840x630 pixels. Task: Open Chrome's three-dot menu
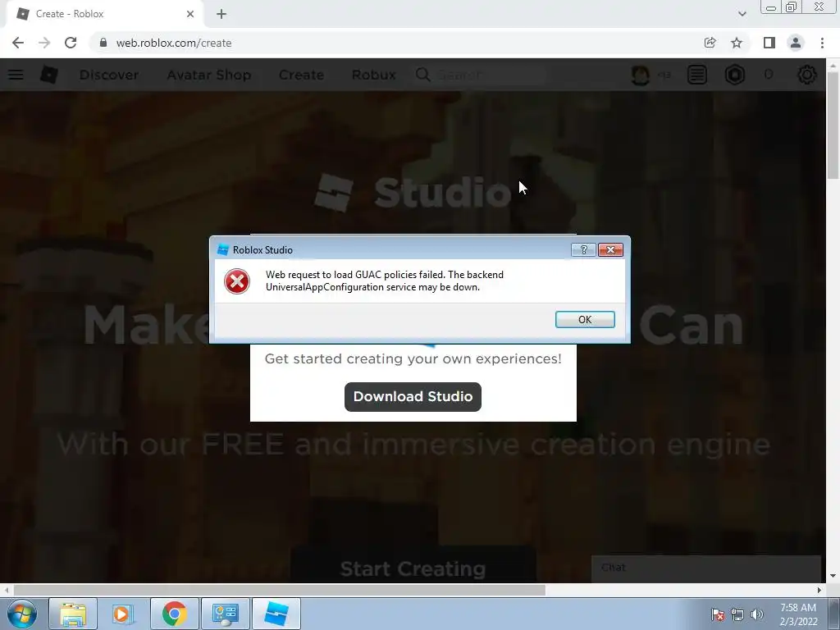(x=822, y=43)
